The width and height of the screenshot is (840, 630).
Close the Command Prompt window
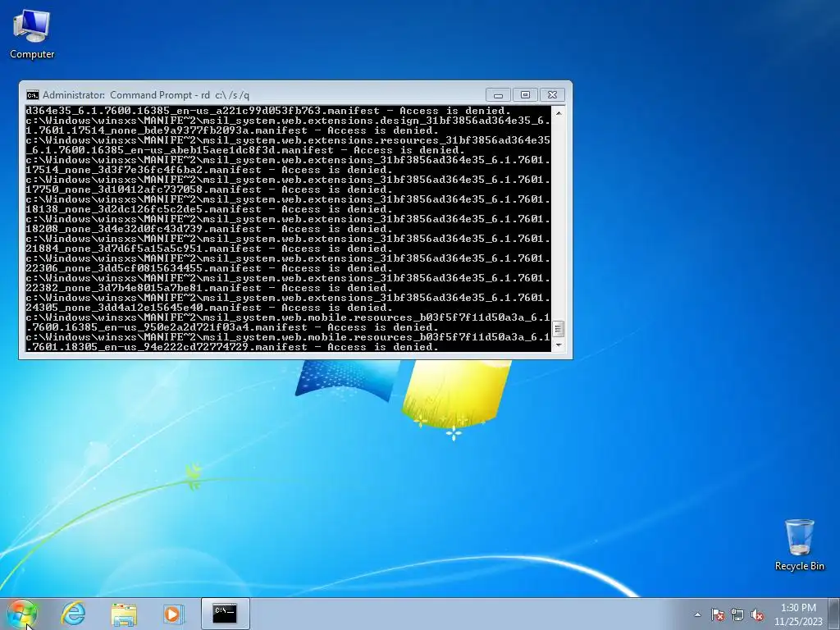pyautogui.click(x=552, y=95)
